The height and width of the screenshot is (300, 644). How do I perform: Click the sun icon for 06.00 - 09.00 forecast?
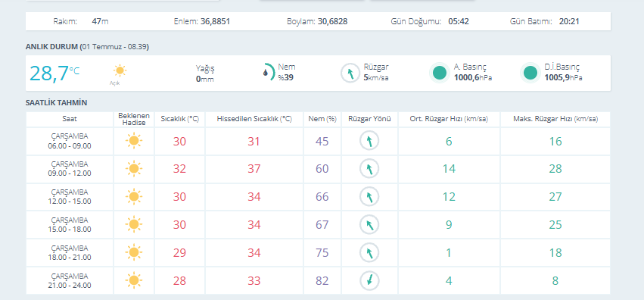pos(134,141)
